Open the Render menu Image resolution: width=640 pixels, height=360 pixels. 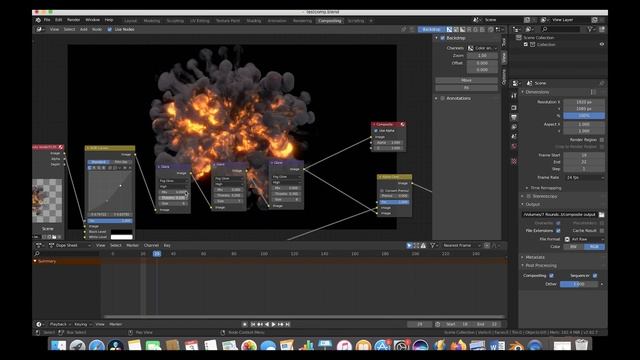pos(73,20)
